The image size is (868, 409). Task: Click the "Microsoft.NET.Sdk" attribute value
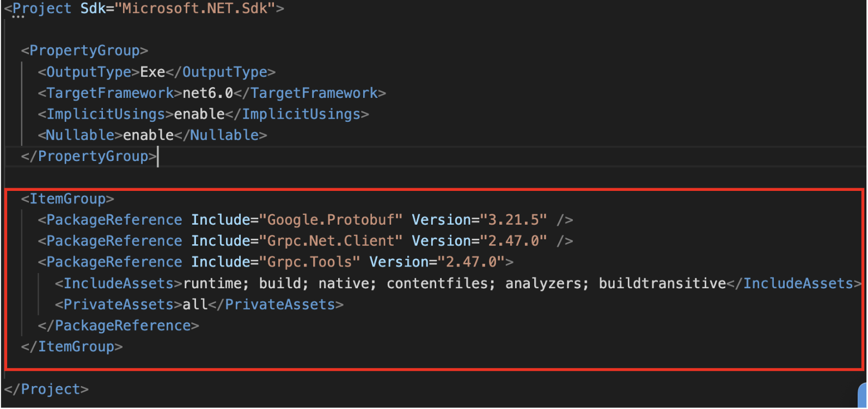(x=194, y=9)
